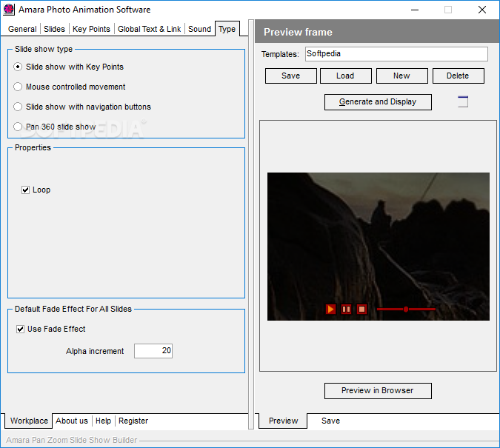Image resolution: width=500 pixels, height=448 pixels.
Task: Click the stop icon in the preview
Action: tap(361, 309)
